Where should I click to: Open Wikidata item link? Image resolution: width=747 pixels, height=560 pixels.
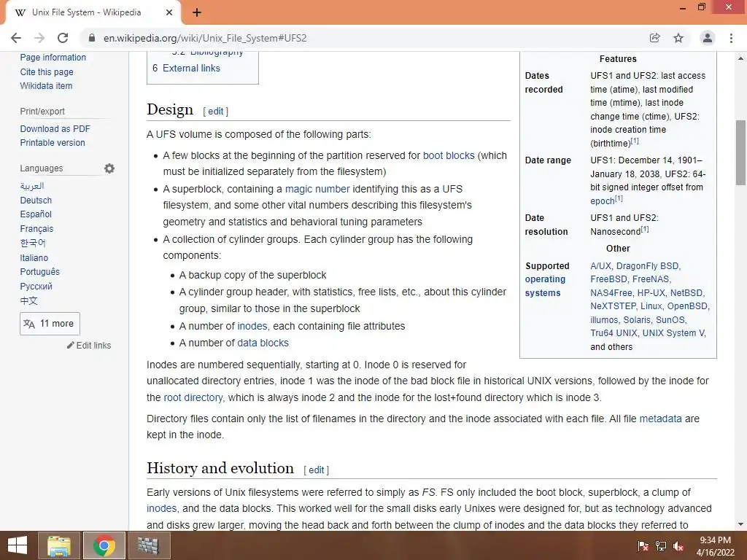pyautogui.click(x=46, y=86)
